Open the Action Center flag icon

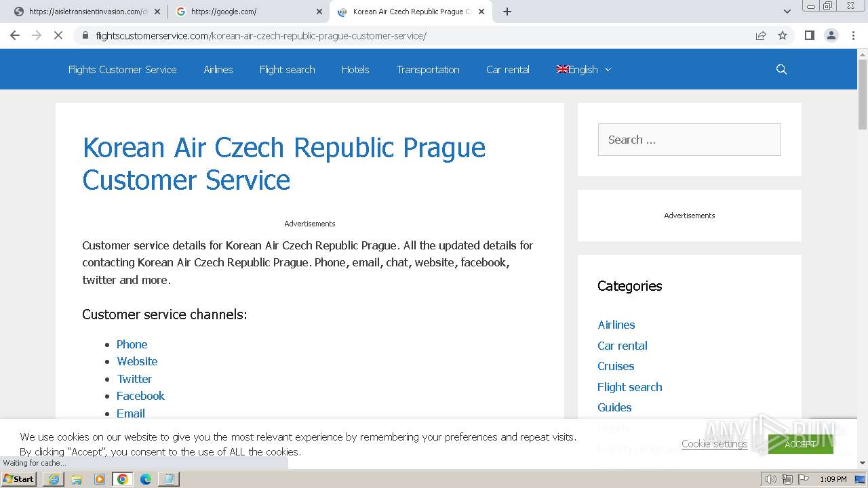pyautogui.click(x=804, y=479)
